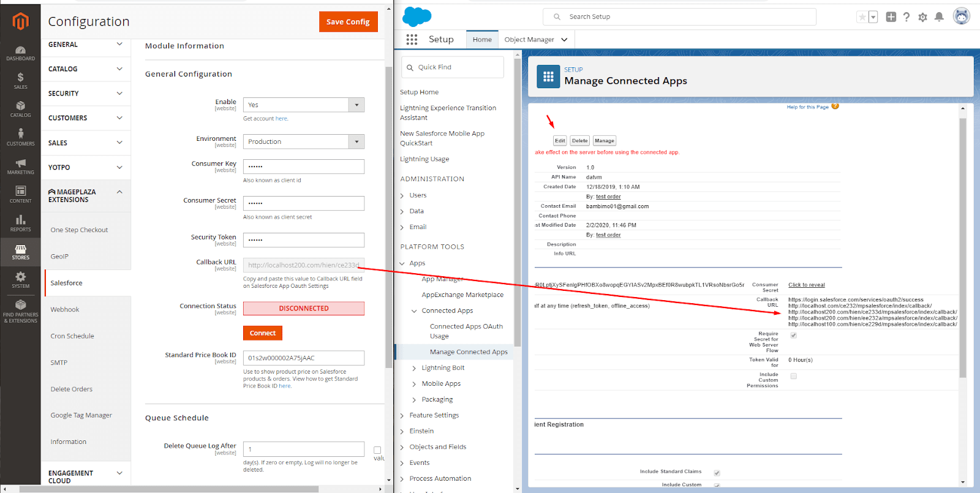Open Catalog icon in Magento sidebar
Image resolution: width=980 pixels, height=493 pixels.
click(x=20, y=109)
